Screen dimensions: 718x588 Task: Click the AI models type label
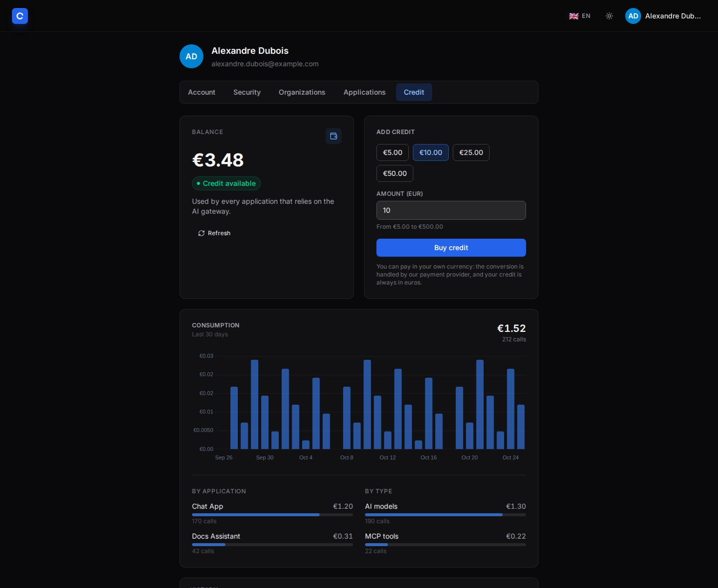tap(381, 506)
